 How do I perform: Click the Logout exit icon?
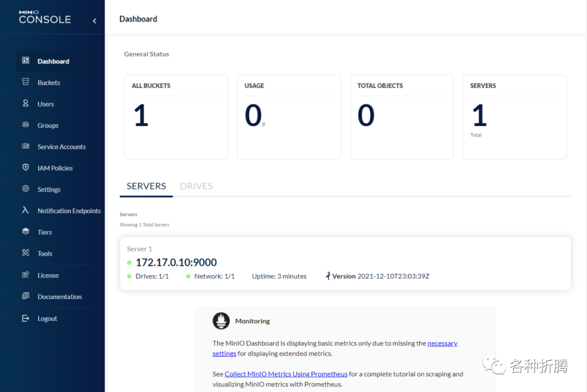coord(26,318)
